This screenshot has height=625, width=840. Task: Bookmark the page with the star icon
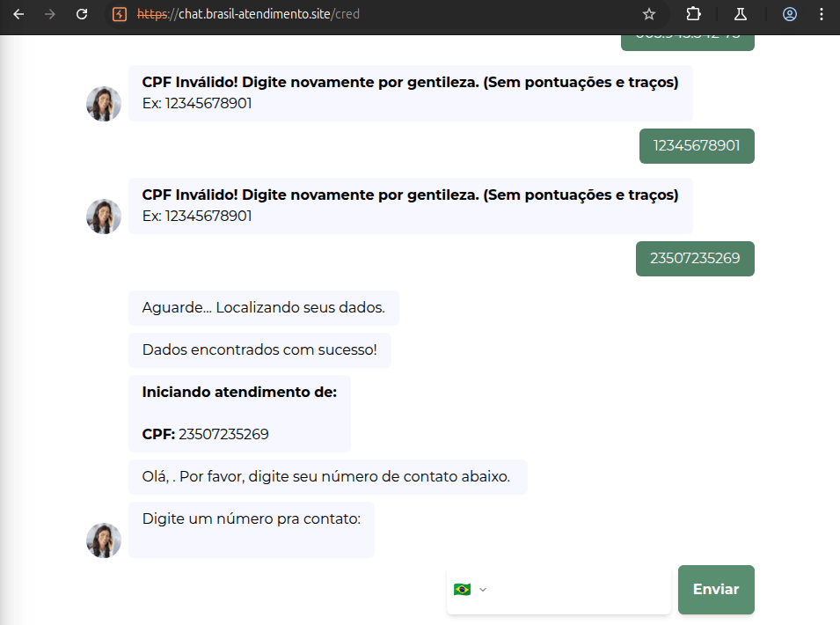(x=648, y=14)
